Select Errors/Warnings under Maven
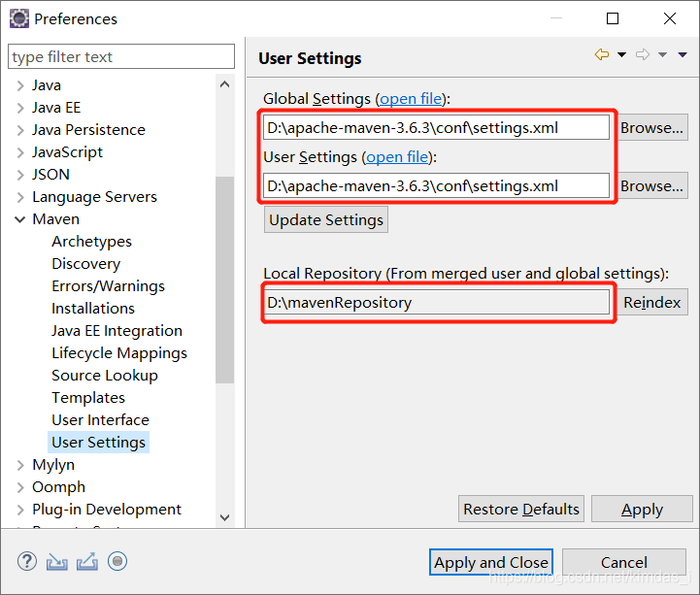Screen dimensions: 700x595 tap(108, 286)
